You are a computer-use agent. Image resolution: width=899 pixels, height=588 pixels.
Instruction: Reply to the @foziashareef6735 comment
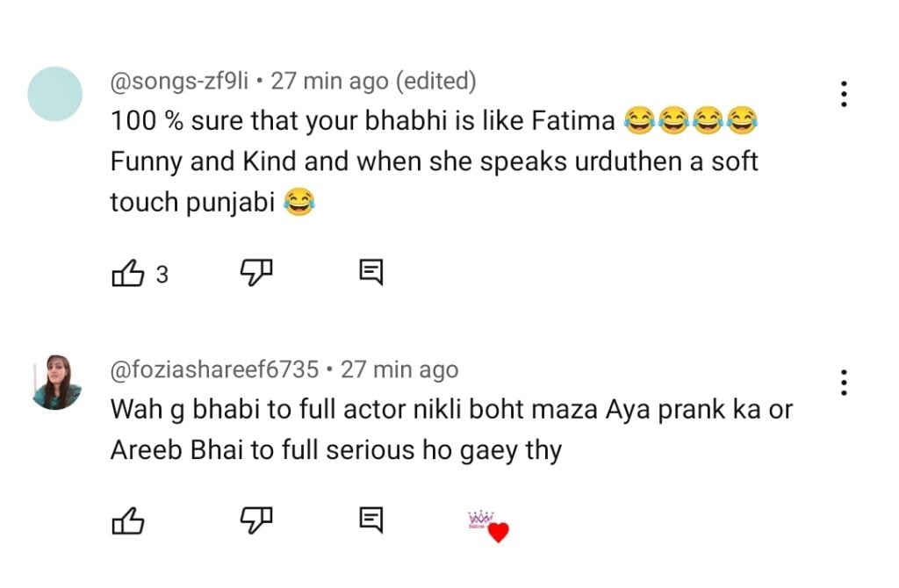371,521
